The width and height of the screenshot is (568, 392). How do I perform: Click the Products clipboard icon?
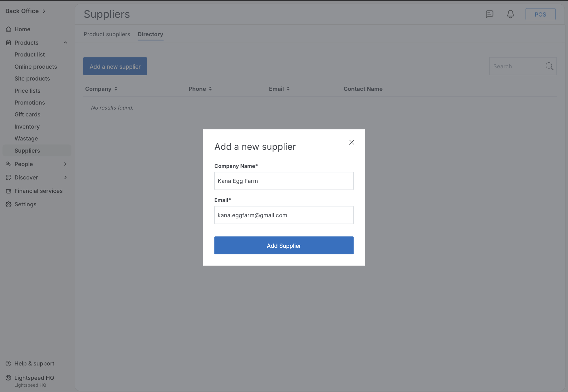pyautogui.click(x=8, y=43)
